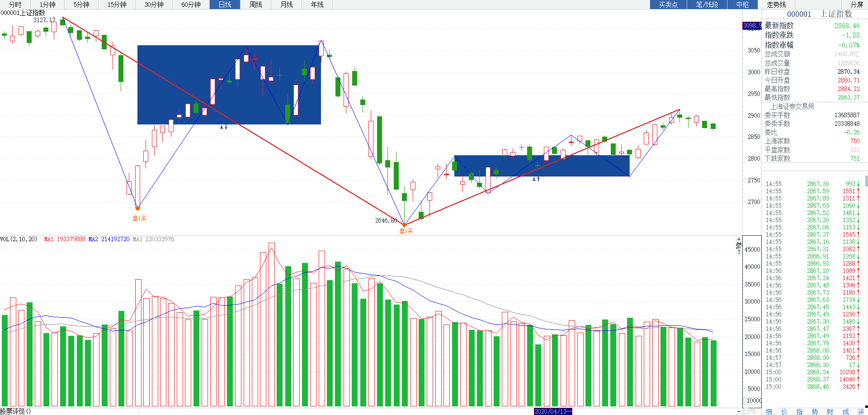Click the 委卖手数 value 23338848
This screenshot has height=415, width=868.
847,124
